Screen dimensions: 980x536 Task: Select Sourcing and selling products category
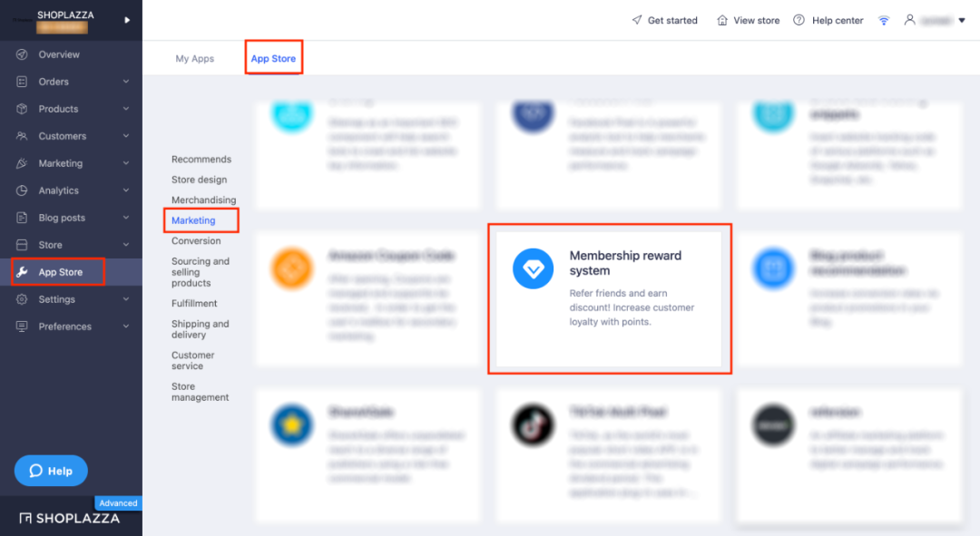click(201, 272)
